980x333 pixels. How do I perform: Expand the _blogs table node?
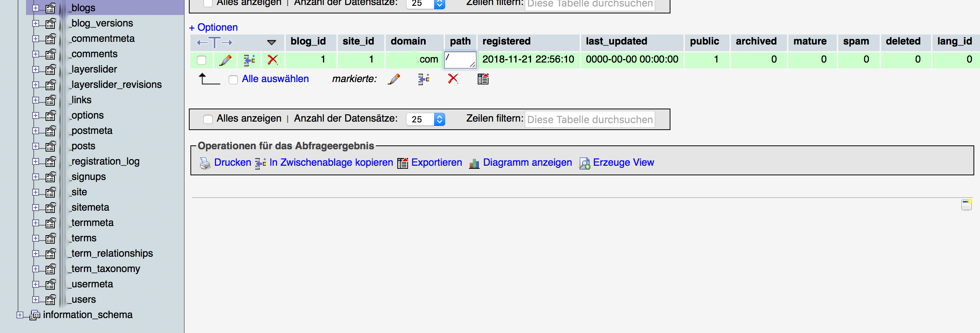36,8
